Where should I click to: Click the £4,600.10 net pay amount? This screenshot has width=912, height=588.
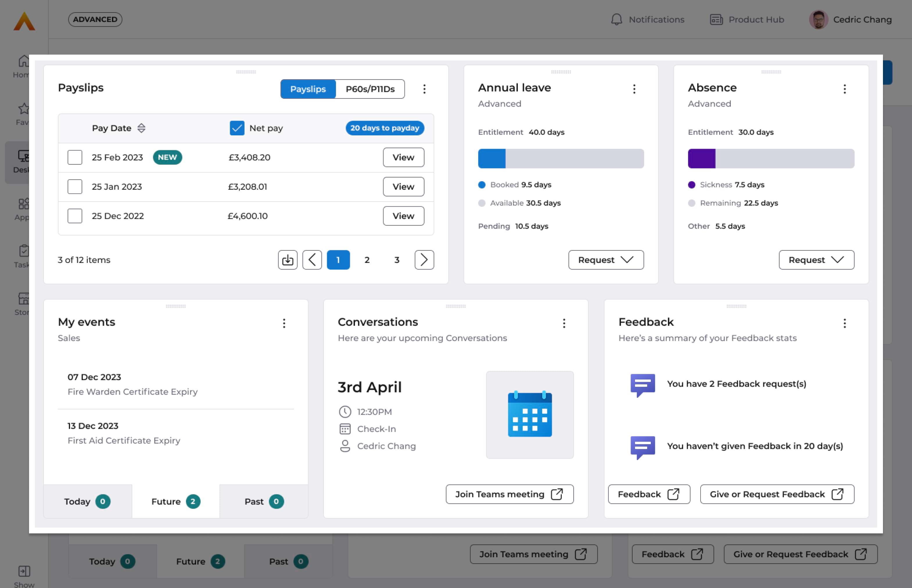pos(247,216)
